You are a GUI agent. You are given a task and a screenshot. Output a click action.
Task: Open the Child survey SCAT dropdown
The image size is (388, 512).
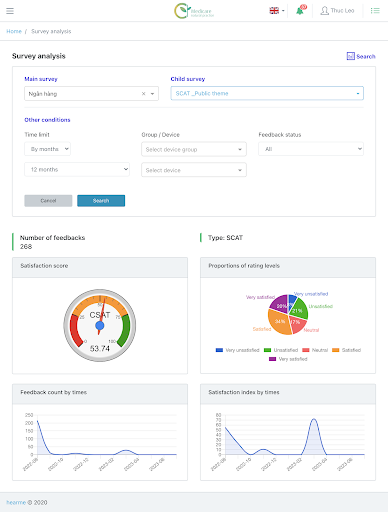coord(267,93)
